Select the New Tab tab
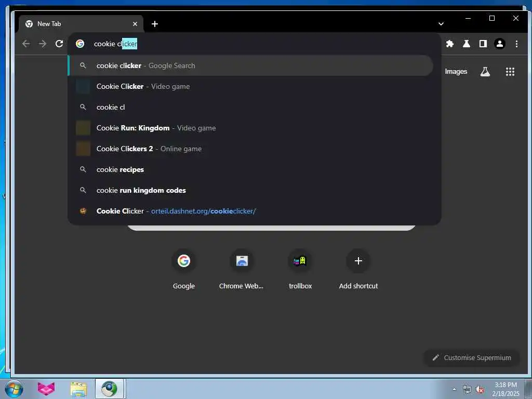 (x=81, y=24)
